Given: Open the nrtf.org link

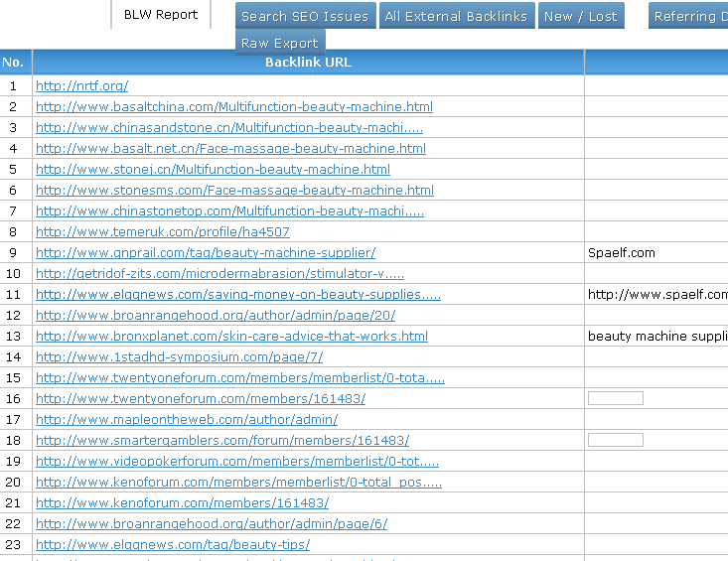Looking at the screenshot, I should tap(81, 85).
